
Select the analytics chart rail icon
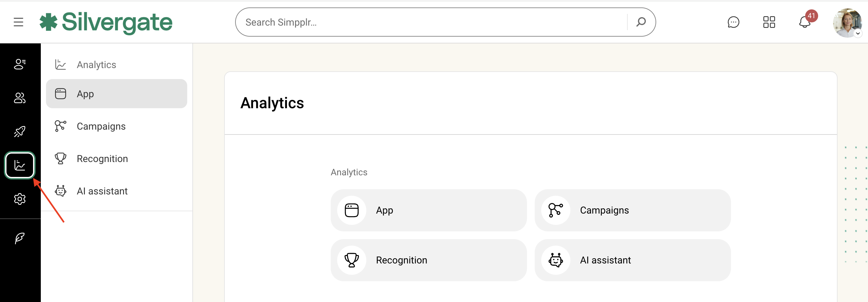(x=20, y=165)
